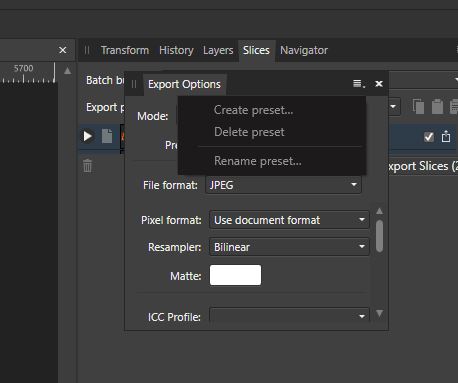This screenshot has height=383, width=458.
Task: Click the delete slice trash icon
Action: coord(87,165)
